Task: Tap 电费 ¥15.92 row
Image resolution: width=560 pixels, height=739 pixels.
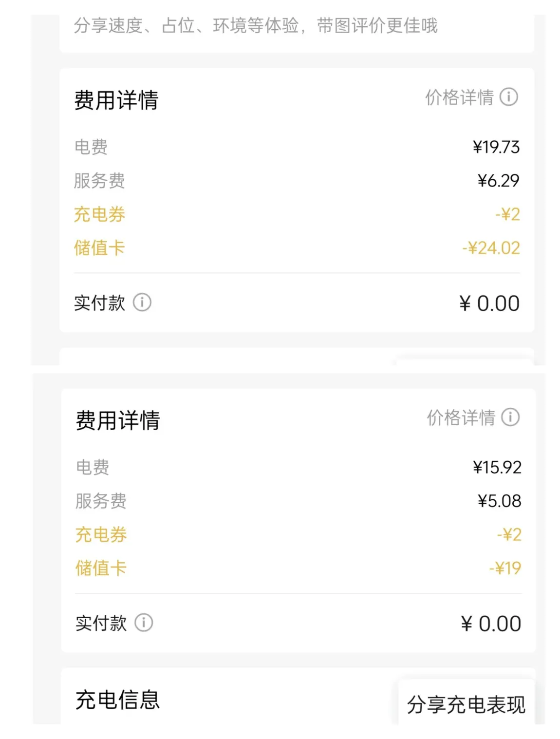Action: pos(298,467)
